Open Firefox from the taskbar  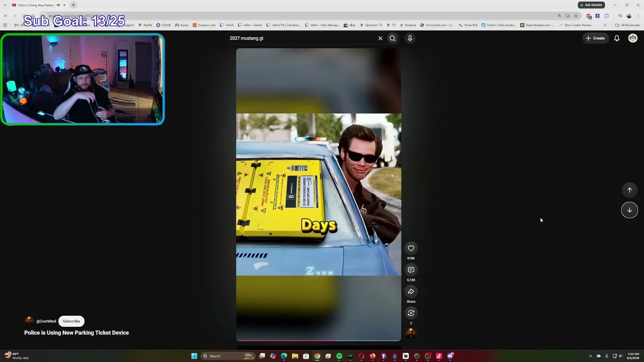(372, 356)
